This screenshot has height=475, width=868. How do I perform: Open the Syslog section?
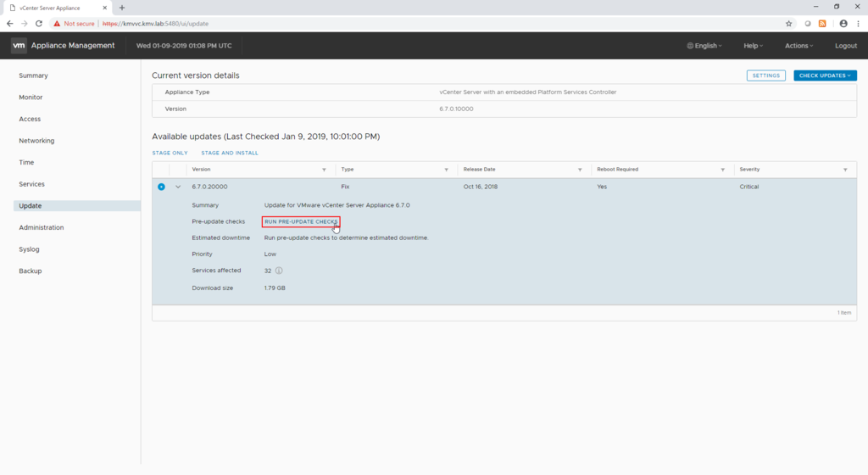point(29,249)
